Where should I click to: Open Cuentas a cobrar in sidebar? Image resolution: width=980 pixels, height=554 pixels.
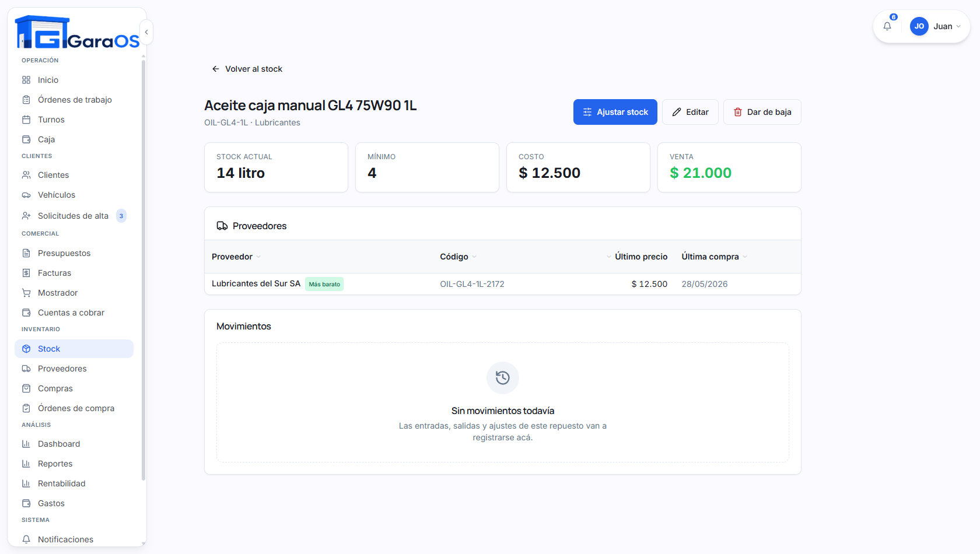pos(74,313)
